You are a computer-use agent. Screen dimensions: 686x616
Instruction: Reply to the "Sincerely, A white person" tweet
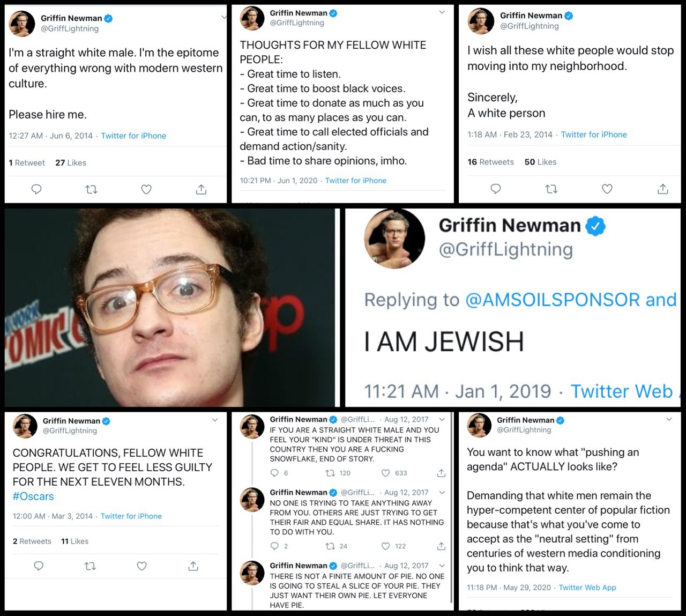click(496, 189)
